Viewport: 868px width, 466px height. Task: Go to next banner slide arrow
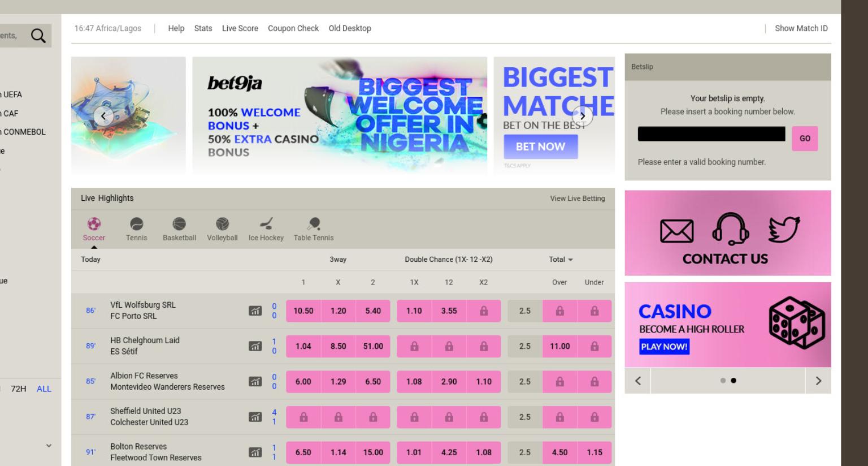point(583,116)
